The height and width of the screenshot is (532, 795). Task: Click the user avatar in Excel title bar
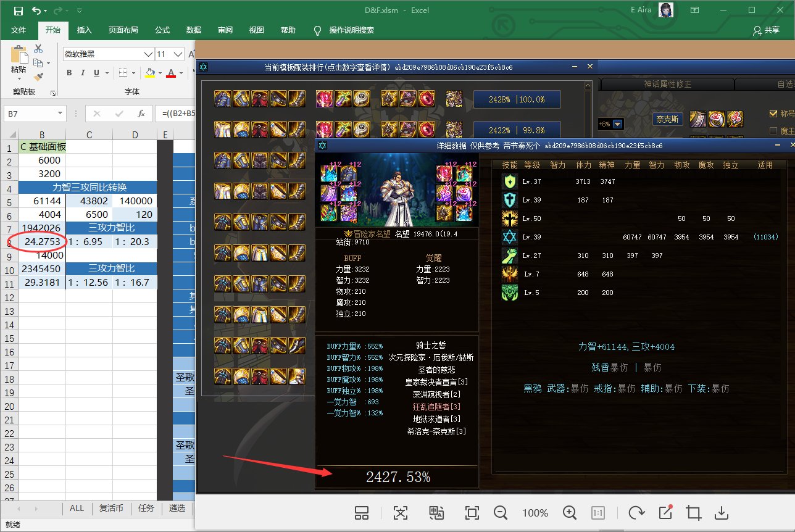click(666, 10)
